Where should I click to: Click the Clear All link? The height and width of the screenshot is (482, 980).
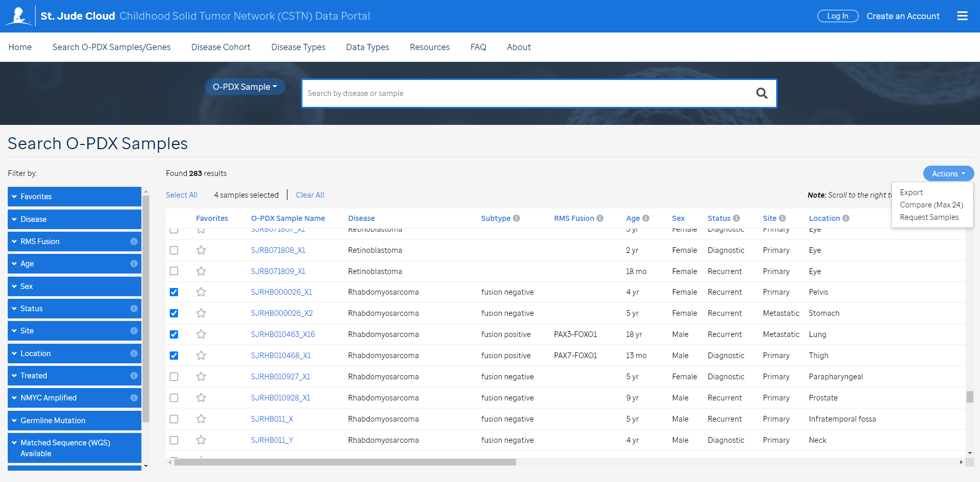click(310, 195)
